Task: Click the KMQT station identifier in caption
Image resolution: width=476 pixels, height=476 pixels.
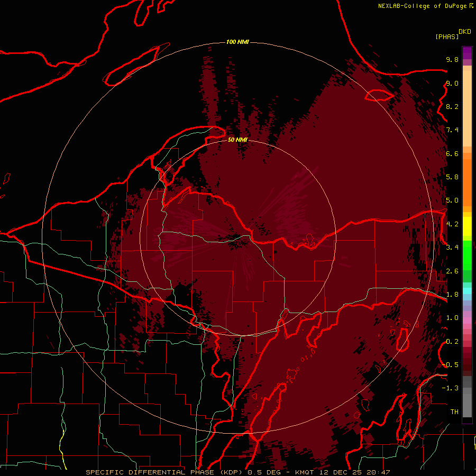Action: pos(305,472)
